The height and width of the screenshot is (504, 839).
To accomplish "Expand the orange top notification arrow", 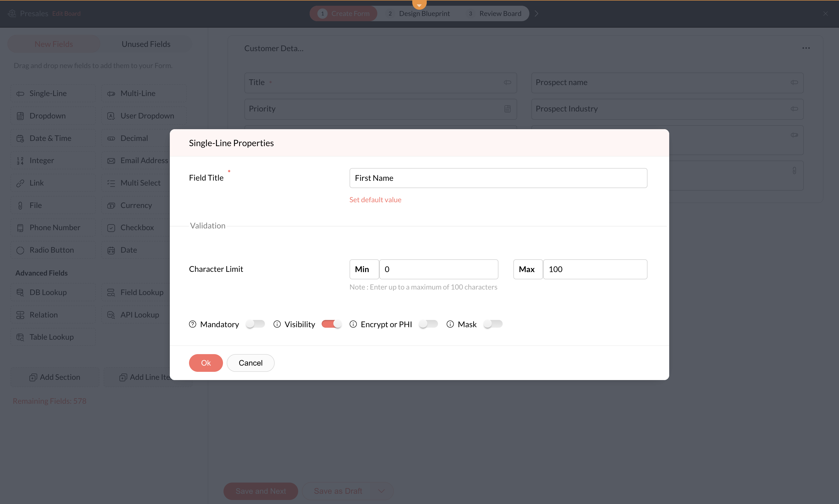I will (419, 5).
